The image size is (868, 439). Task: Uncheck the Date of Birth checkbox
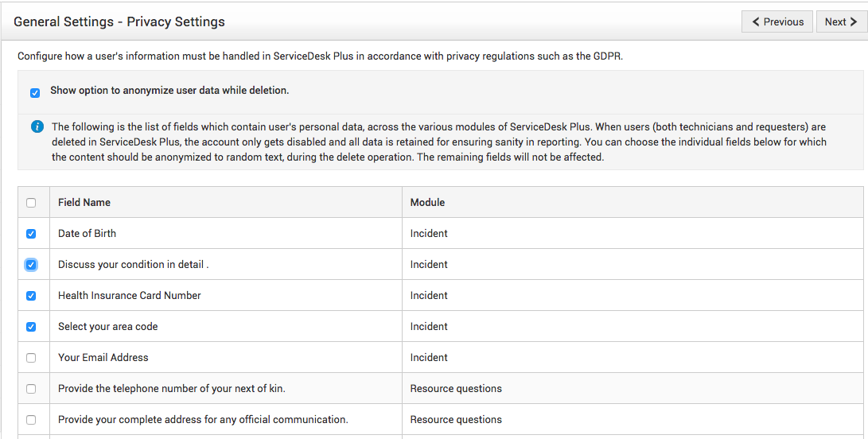coord(31,234)
